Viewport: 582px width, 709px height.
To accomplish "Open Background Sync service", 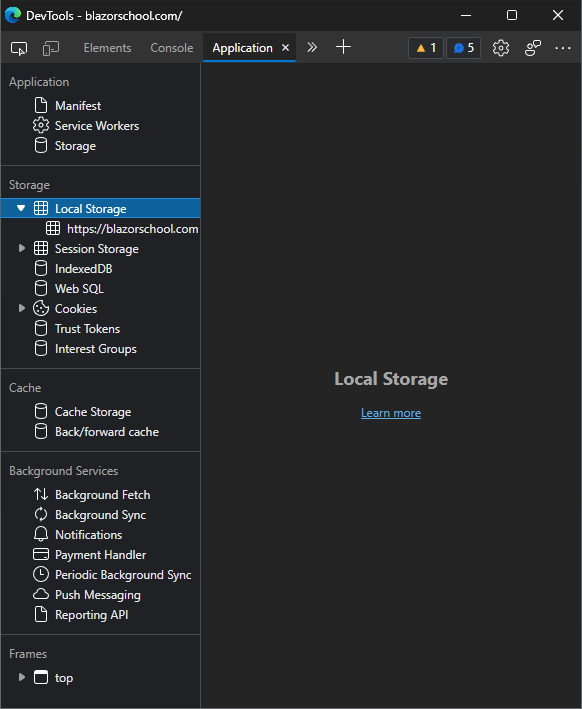I will [x=100, y=515].
